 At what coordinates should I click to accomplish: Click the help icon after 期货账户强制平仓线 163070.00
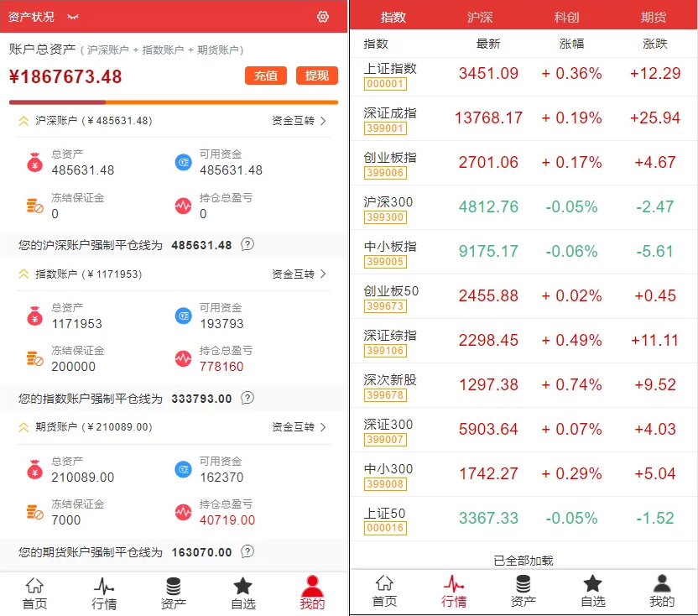point(247,552)
